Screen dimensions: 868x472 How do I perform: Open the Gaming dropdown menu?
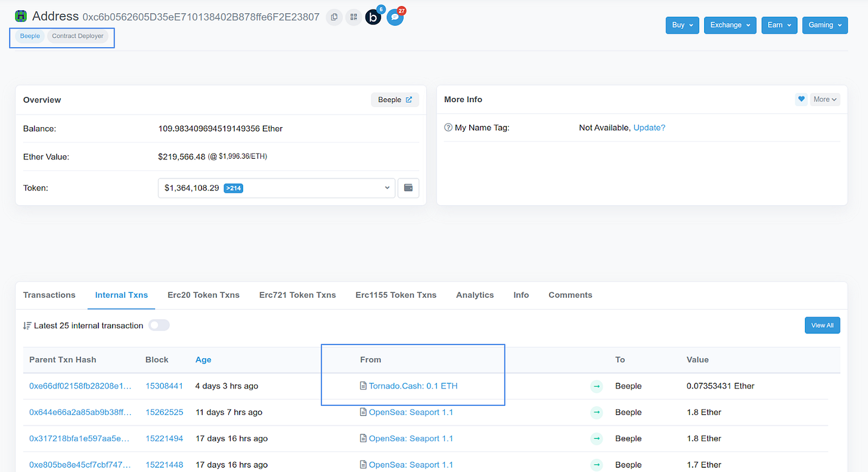click(825, 25)
